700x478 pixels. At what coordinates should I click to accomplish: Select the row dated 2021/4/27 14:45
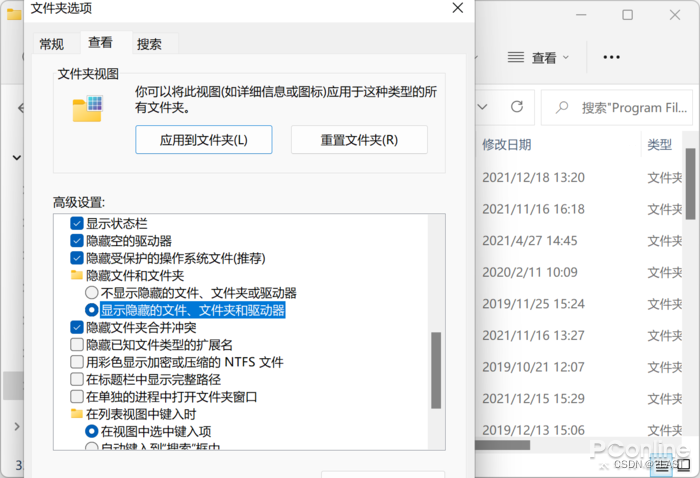(x=580, y=241)
